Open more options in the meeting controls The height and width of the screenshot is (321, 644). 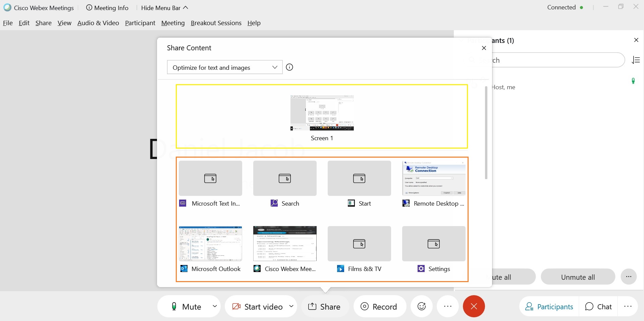click(448, 306)
